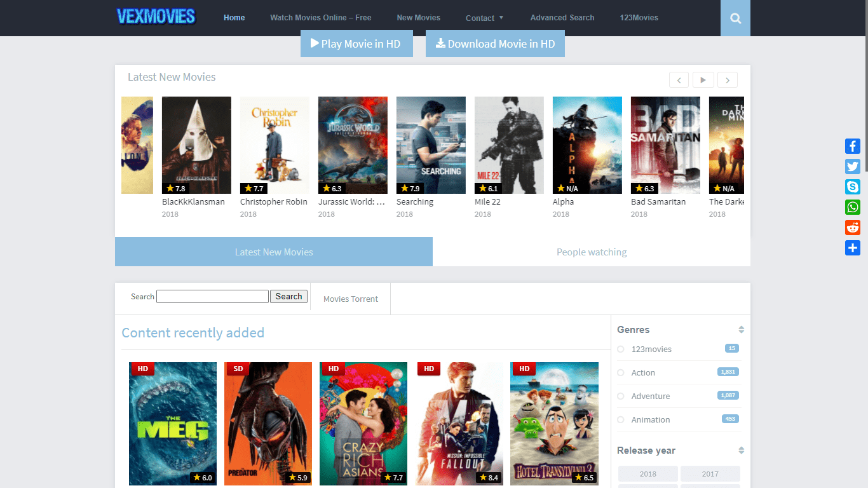Open the Jurassic World poster

coord(353,145)
